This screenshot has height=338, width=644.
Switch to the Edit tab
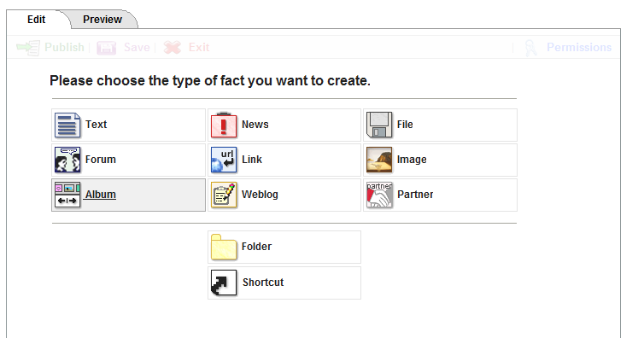(36, 20)
